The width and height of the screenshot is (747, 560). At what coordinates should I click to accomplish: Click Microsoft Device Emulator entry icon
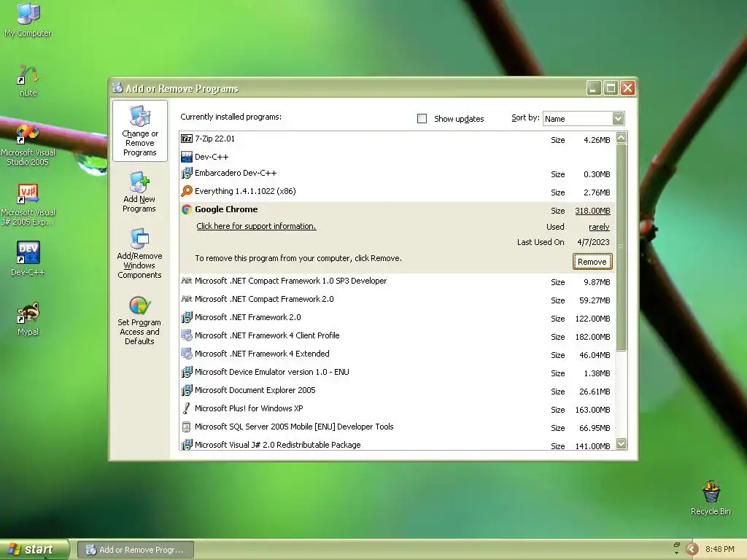pos(187,372)
